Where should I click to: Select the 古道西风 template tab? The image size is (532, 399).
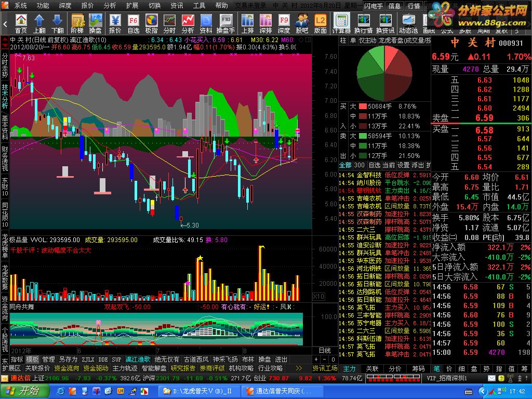pyautogui.click(x=196, y=359)
